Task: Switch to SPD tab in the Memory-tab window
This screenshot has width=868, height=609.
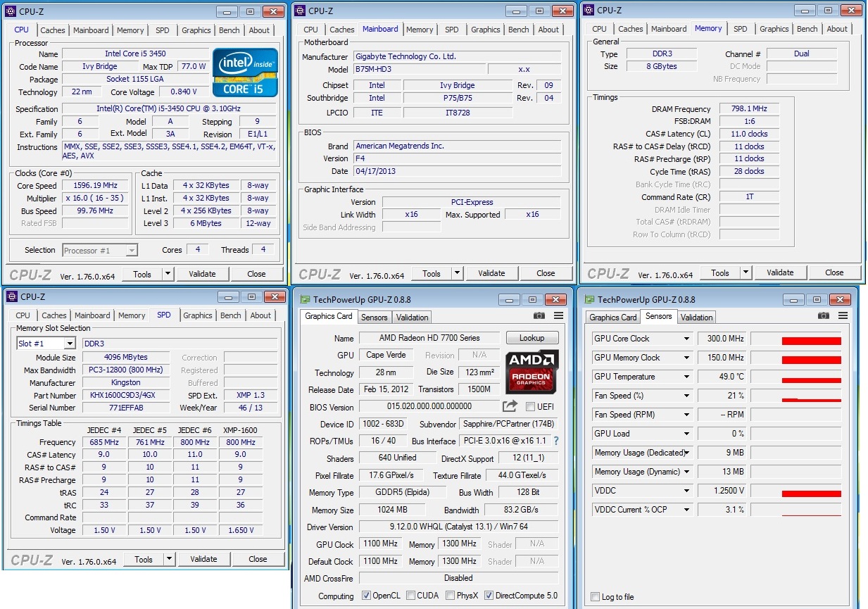Action: pyautogui.click(x=741, y=29)
